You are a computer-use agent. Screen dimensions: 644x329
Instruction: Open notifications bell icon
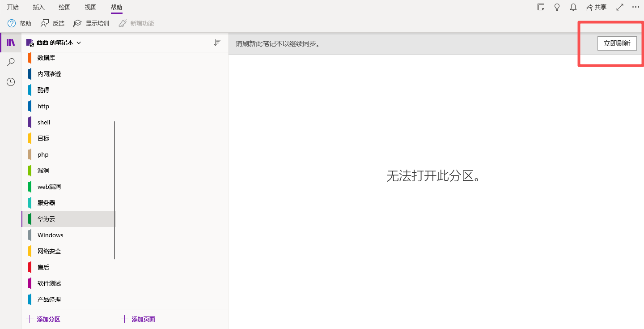[x=573, y=7]
